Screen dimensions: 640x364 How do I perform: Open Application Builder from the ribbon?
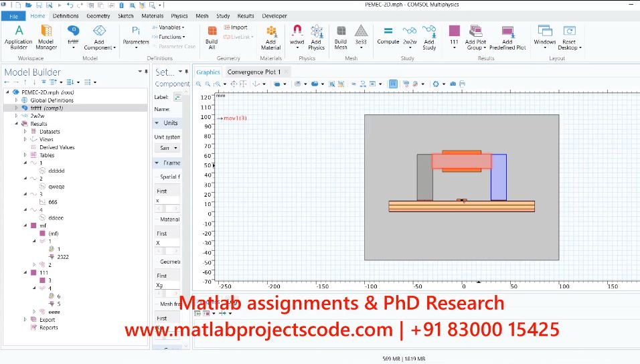tap(18, 37)
